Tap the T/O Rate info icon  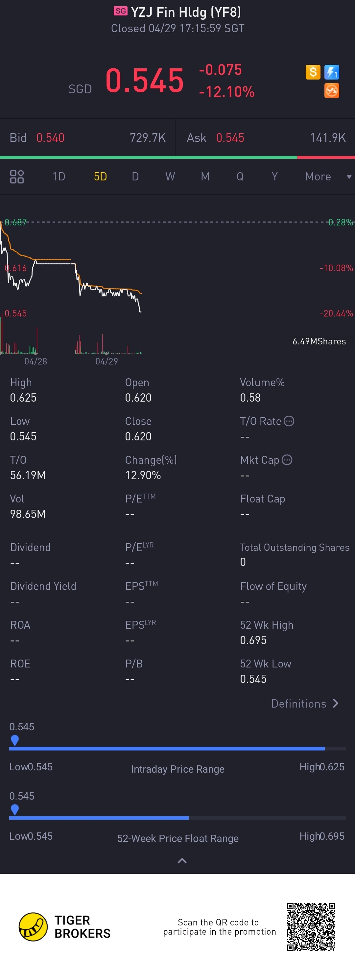point(289,421)
